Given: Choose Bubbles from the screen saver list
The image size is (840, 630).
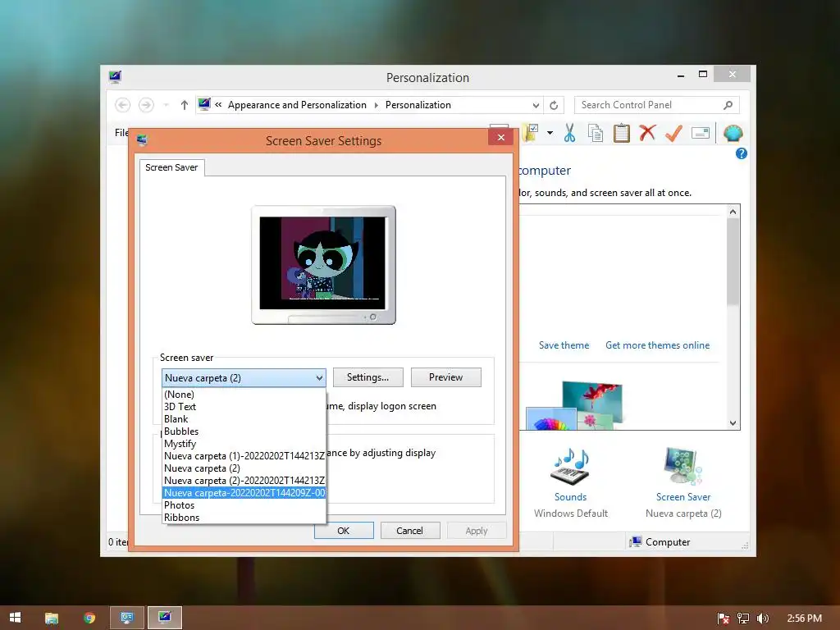Looking at the screenshot, I should coord(244,431).
